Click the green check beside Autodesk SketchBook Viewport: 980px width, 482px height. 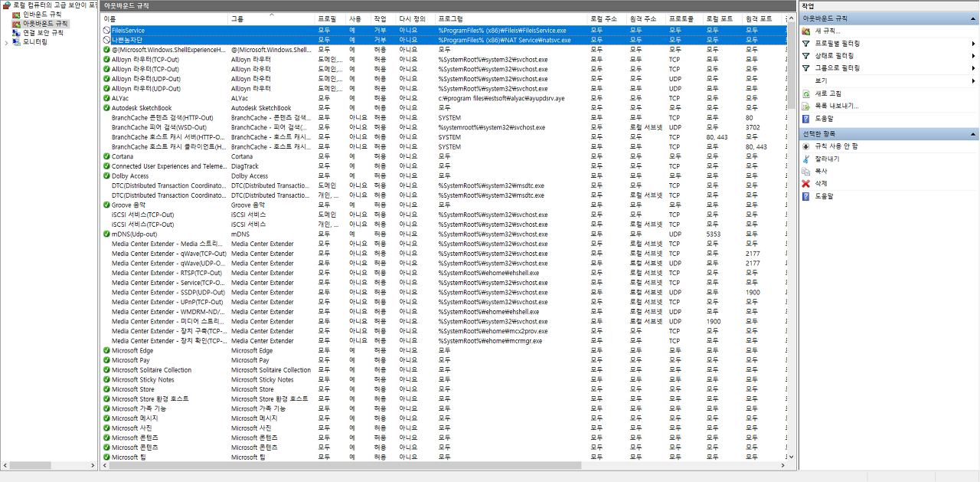[106, 108]
